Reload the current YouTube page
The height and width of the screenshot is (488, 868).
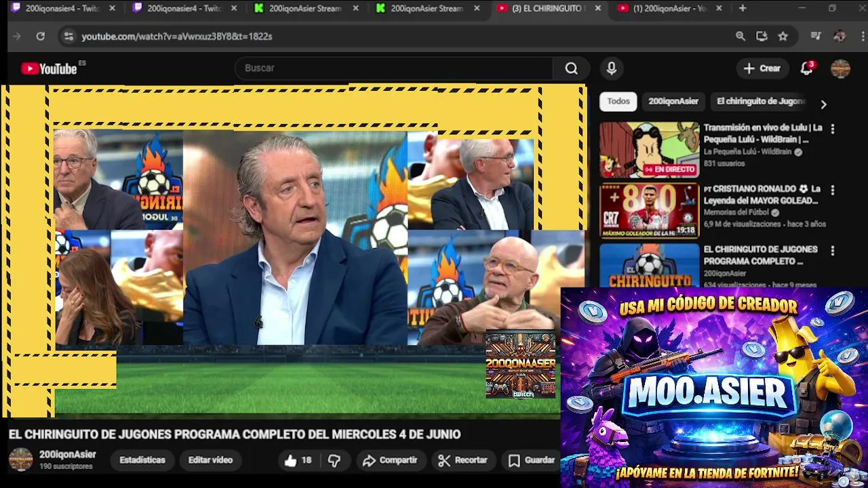click(41, 37)
